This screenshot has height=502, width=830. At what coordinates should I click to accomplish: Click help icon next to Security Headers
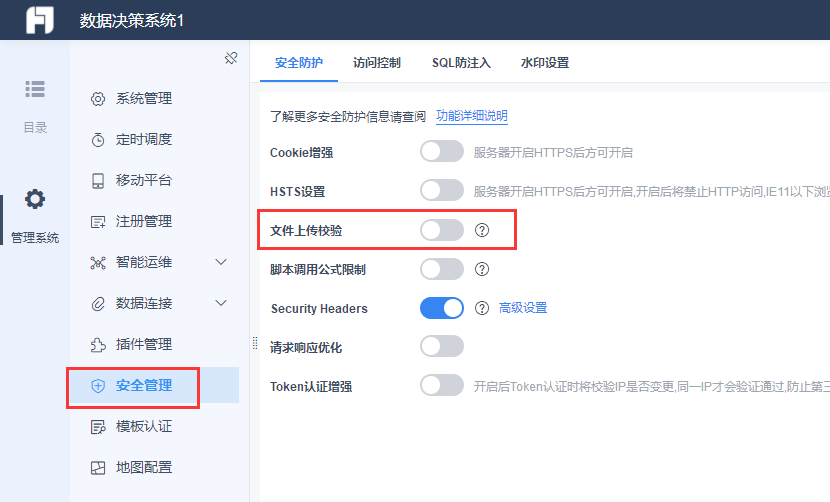pos(482,308)
